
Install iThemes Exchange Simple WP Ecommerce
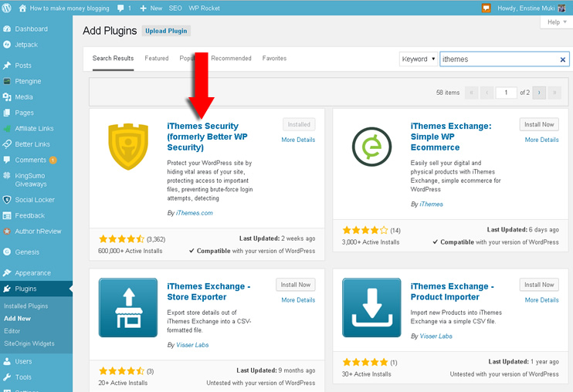539,124
